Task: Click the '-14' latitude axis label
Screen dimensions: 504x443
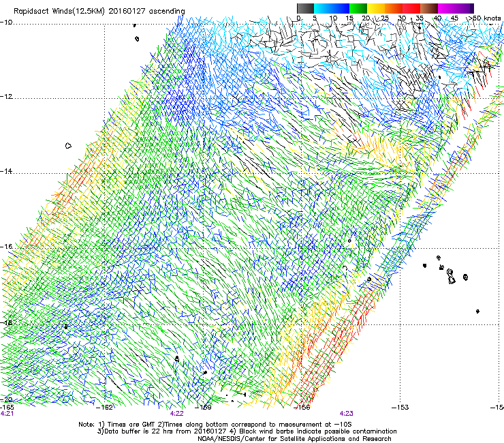Action: 6,172
